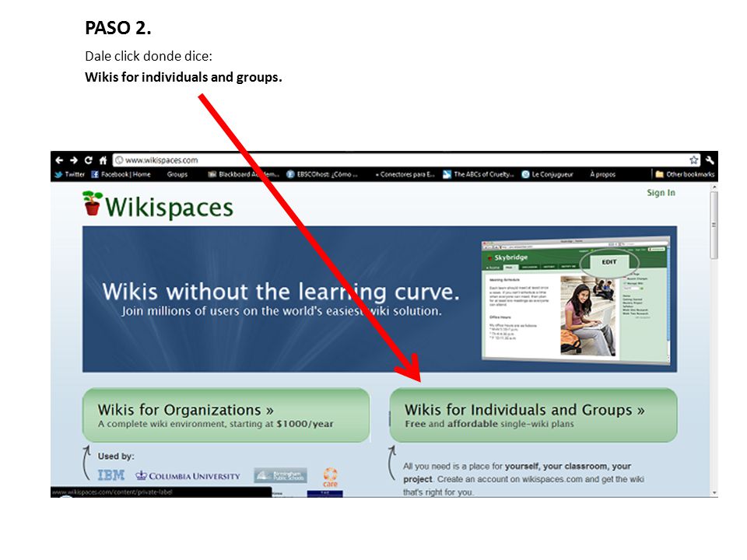Click the 'Wikis without the learning curve.' headline
Viewport: 747px width, 560px height.
click(x=281, y=292)
